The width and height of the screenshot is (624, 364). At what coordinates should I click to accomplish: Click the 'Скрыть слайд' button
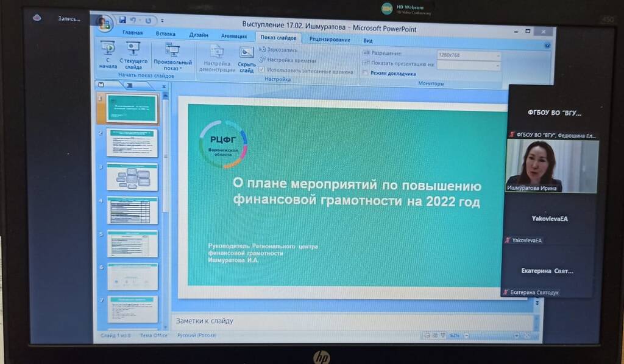click(x=247, y=60)
